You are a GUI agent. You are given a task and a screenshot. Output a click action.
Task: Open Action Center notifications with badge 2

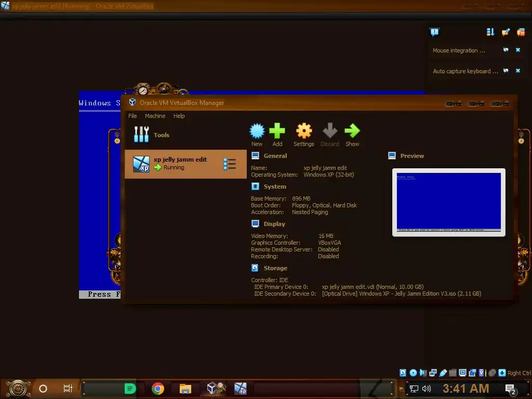[x=510, y=389]
